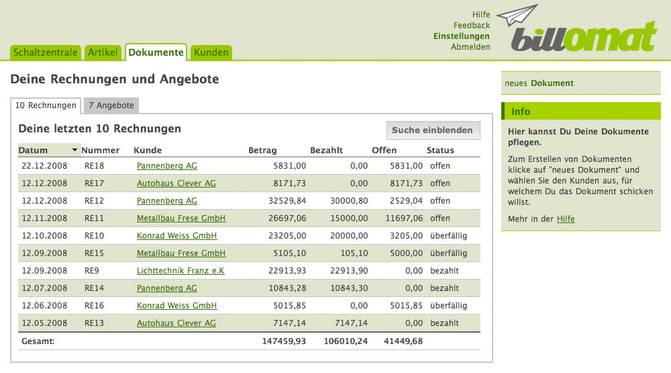
Task: Select invoice number RE10
Action: click(94, 236)
